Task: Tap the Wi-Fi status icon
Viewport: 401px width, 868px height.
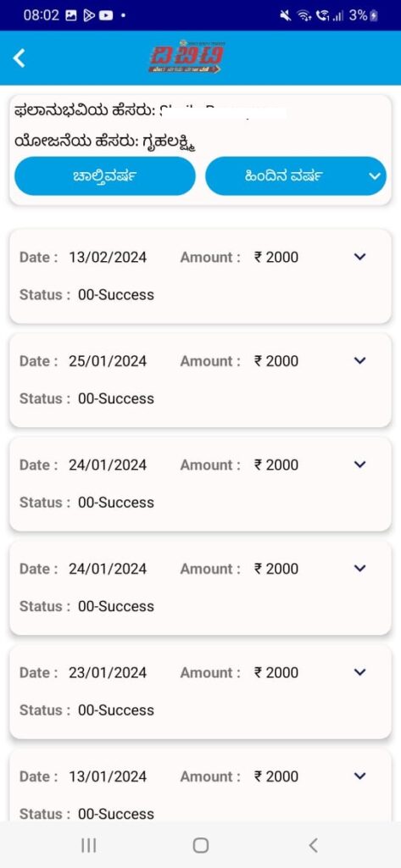Action: pos(303,15)
